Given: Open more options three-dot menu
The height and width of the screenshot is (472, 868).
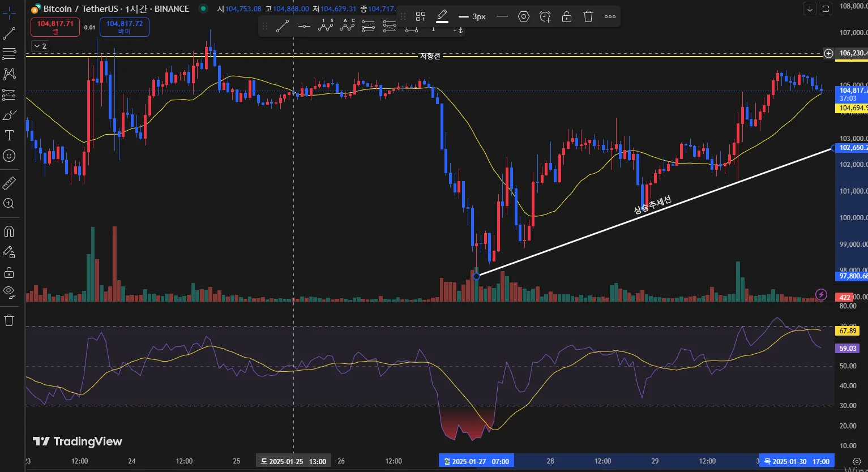Looking at the screenshot, I should pyautogui.click(x=610, y=16).
